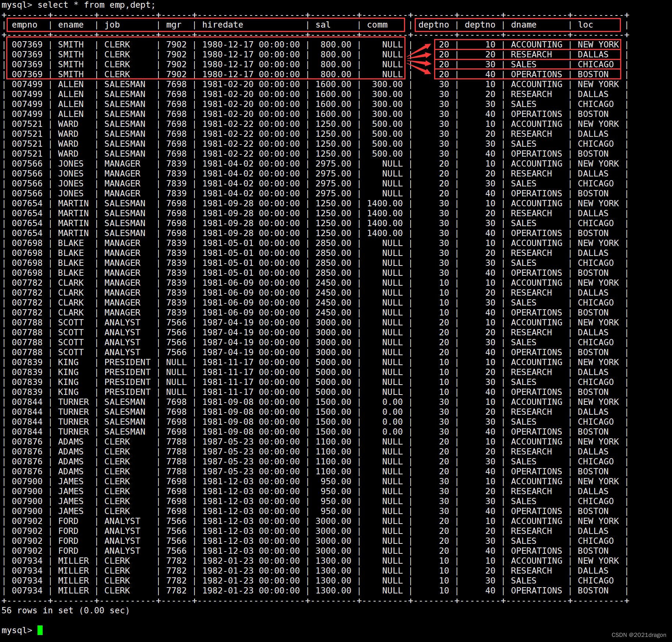Click the '56 rows in set (0.00 sec)' result line
The image size is (672, 642).
(66, 610)
